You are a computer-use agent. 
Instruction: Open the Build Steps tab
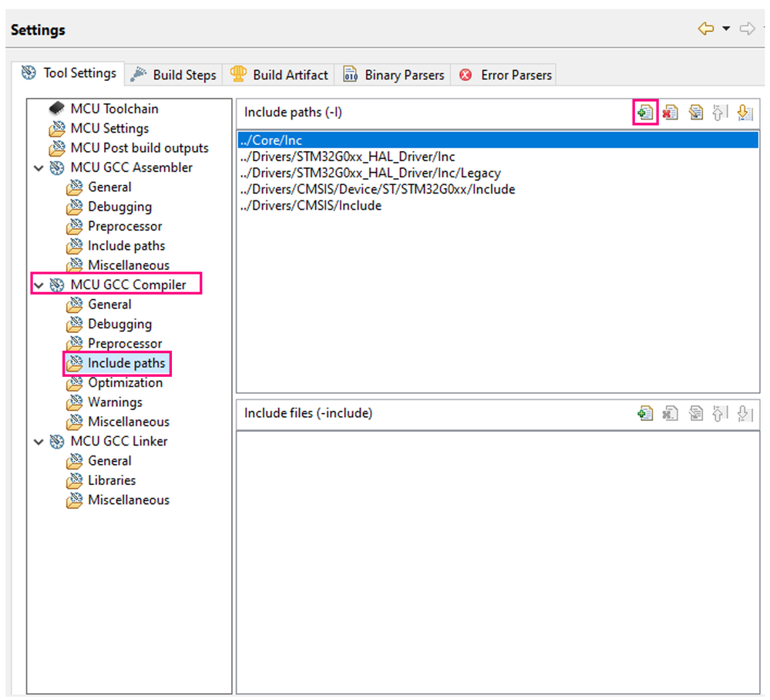point(173,75)
